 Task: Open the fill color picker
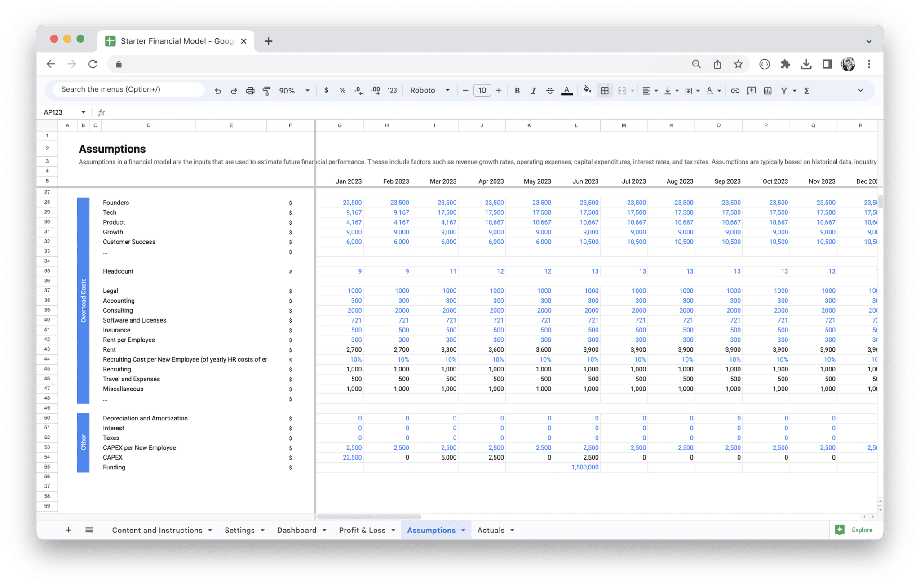pyautogui.click(x=587, y=90)
